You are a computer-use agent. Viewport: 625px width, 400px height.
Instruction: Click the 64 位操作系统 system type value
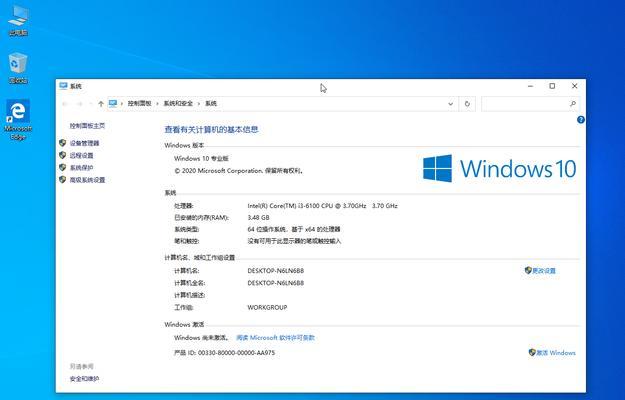click(x=294, y=229)
